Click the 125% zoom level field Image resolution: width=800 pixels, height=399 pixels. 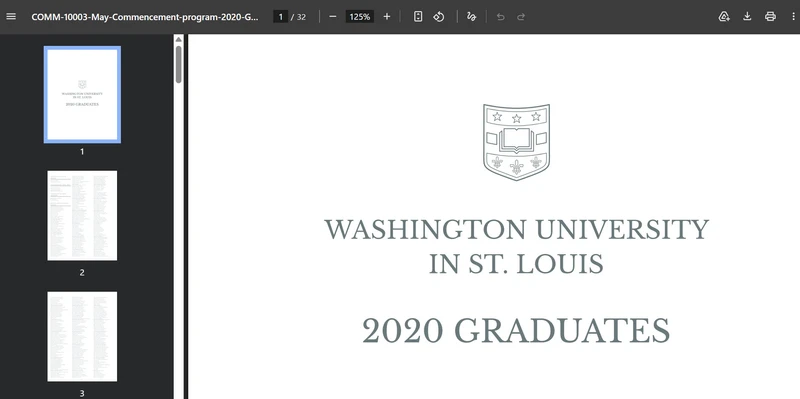click(360, 17)
